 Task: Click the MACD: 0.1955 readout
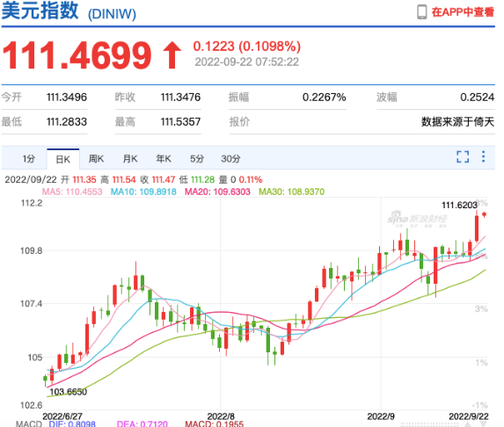[215, 423]
